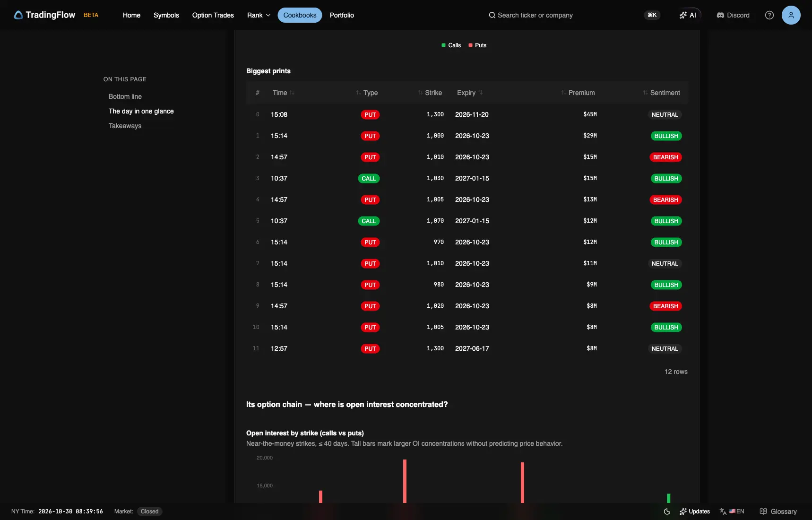Image resolution: width=812 pixels, height=520 pixels.
Task: Jump to Takeaways section
Action: tap(125, 126)
